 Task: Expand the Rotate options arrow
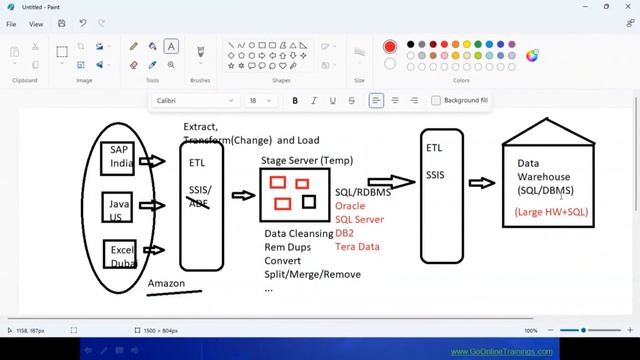[x=109, y=46]
